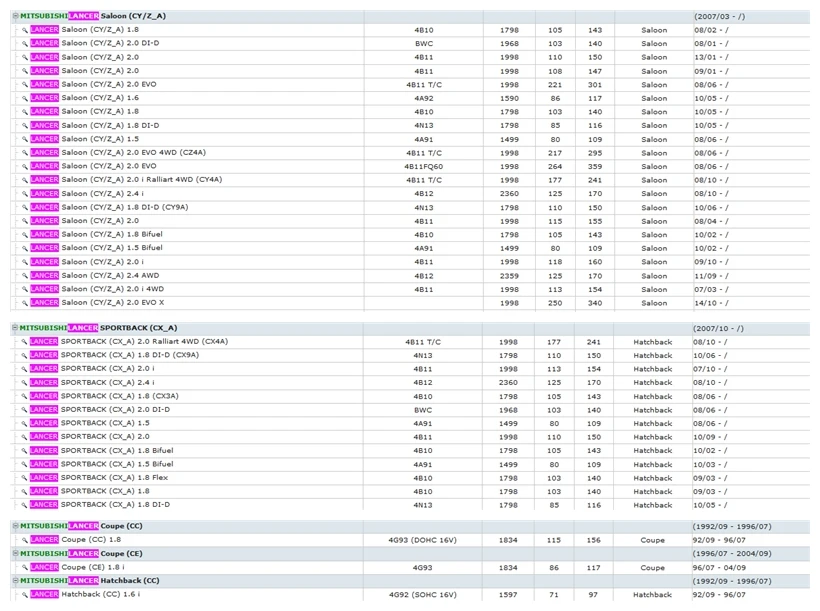Click magnifier icon for Saloon (CY/Z_A) 1.6 row
Viewport: 820px width, 611px height.
[x=25, y=98]
